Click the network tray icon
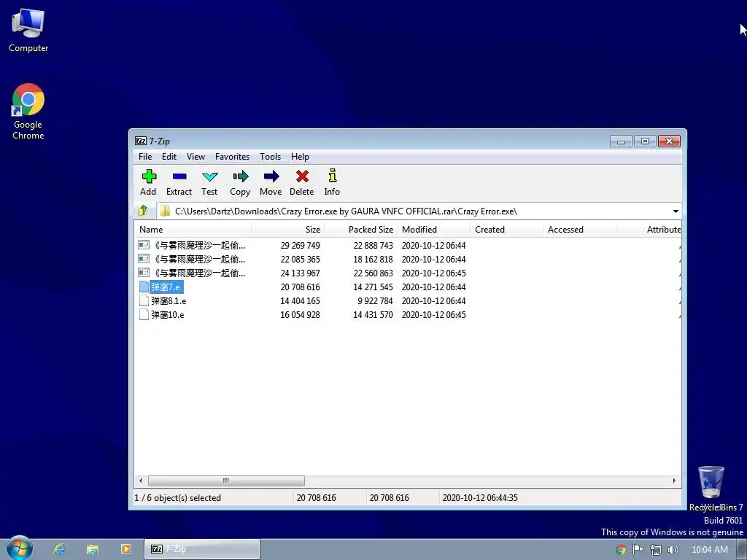 [656, 550]
